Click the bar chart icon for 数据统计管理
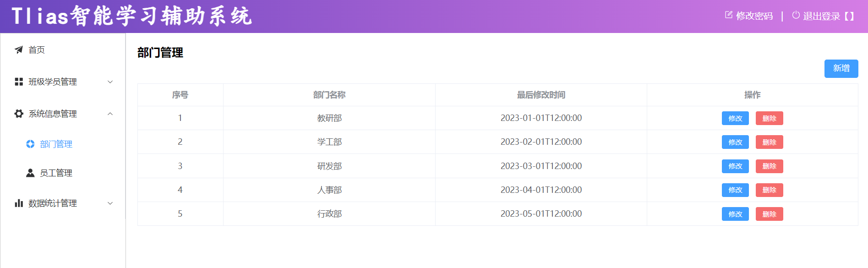The height and width of the screenshot is (268, 868). coord(19,203)
